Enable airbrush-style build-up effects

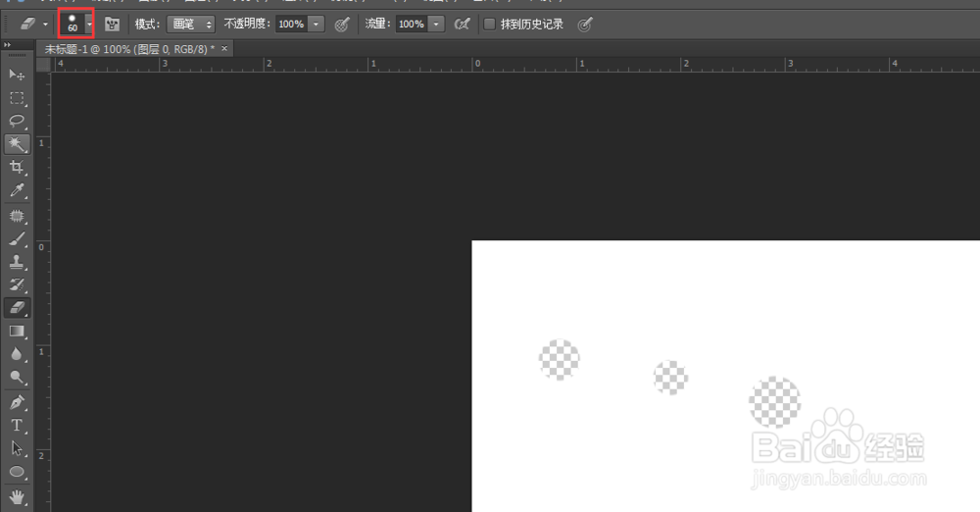[x=462, y=25]
